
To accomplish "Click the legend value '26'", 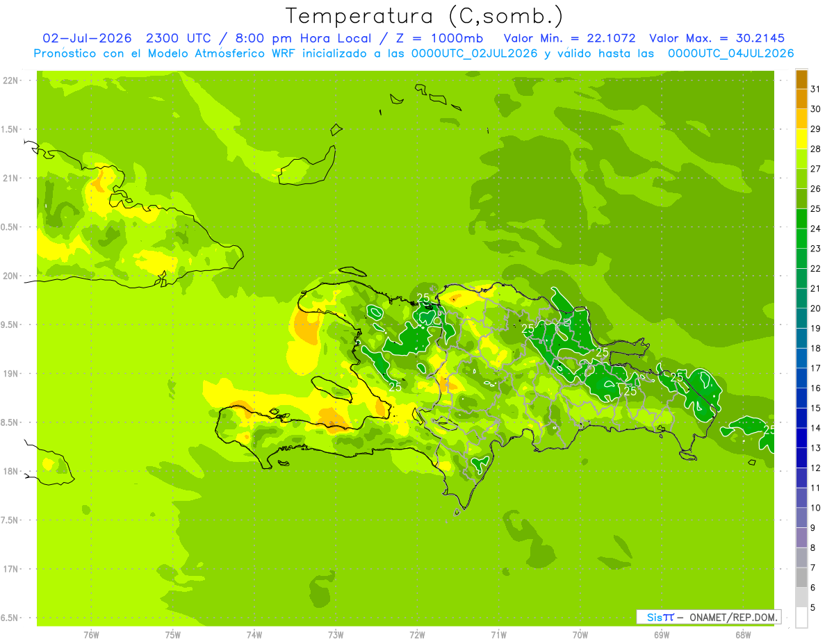I will click(x=816, y=189).
